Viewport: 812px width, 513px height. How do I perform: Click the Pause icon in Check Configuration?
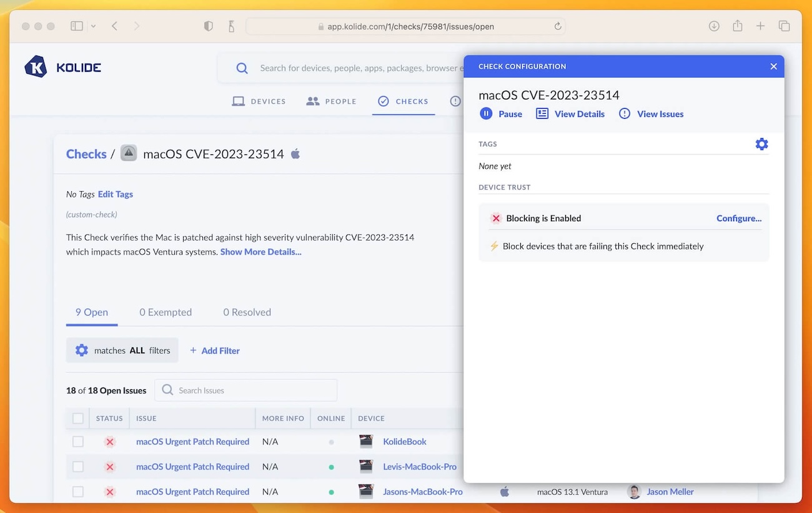point(486,114)
